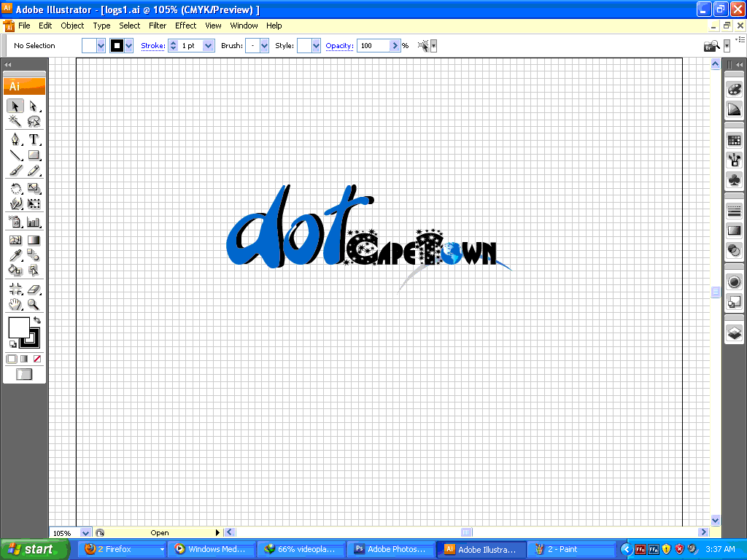Open the stroke weight dropdown
This screenshot has height=560, width=747.
pyautogui.click(x=208, y=45)
